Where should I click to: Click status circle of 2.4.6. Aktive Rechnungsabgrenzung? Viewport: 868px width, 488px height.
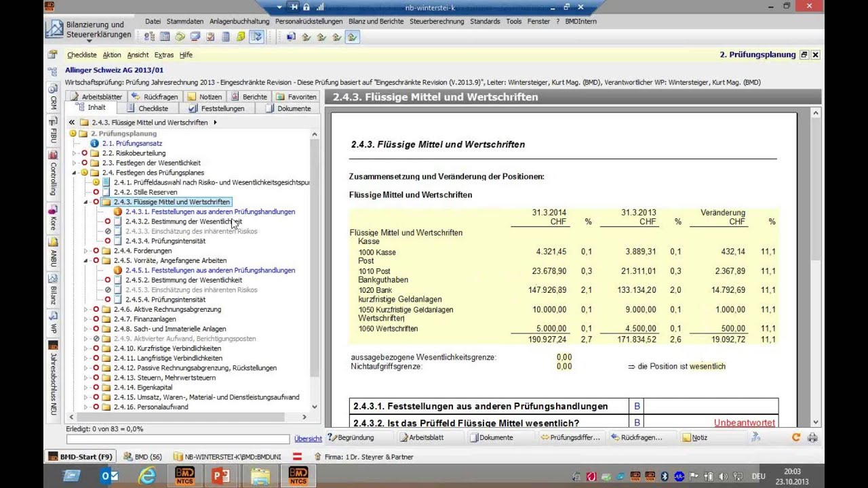pyautogui.click(x=96, y=309)
